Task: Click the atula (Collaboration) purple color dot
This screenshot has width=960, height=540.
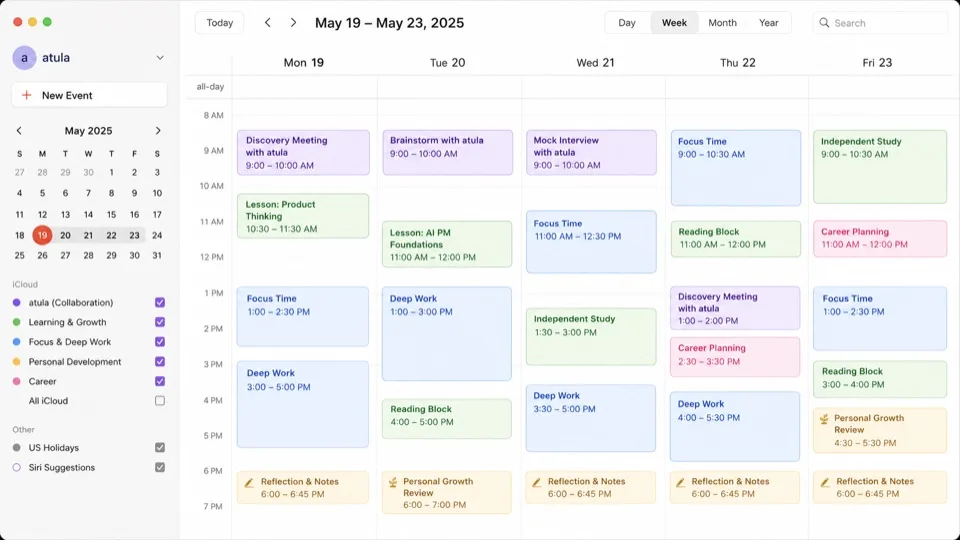Action: click(x=17, y=302)
